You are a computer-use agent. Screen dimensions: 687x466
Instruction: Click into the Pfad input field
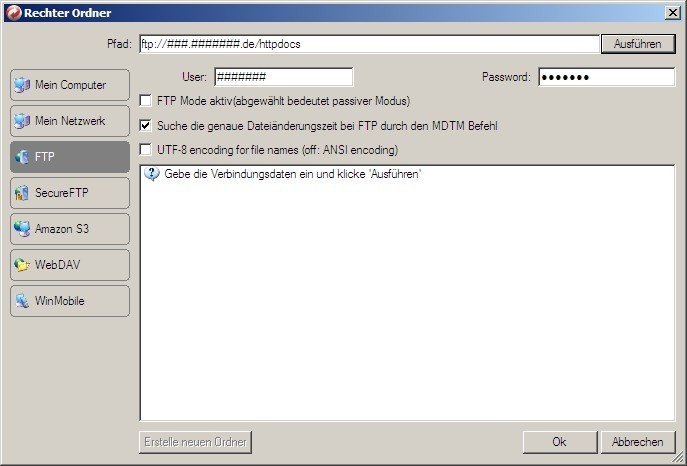click(369, 44)
